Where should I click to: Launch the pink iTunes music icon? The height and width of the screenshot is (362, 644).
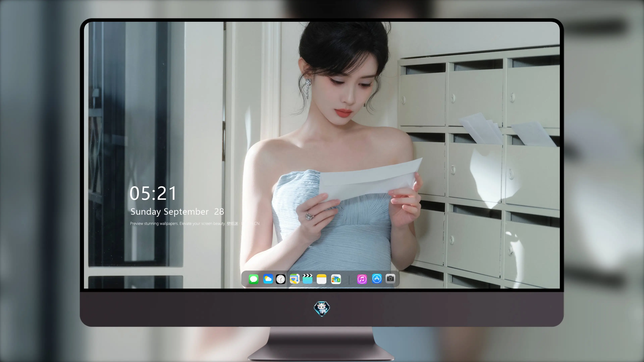tap(362, 279)
